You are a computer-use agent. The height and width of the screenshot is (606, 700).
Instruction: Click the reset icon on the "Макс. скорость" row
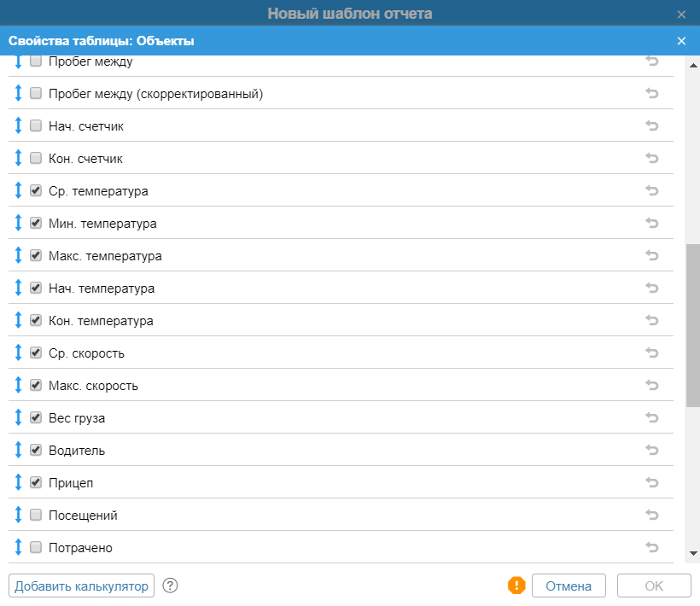pos(651,385)
